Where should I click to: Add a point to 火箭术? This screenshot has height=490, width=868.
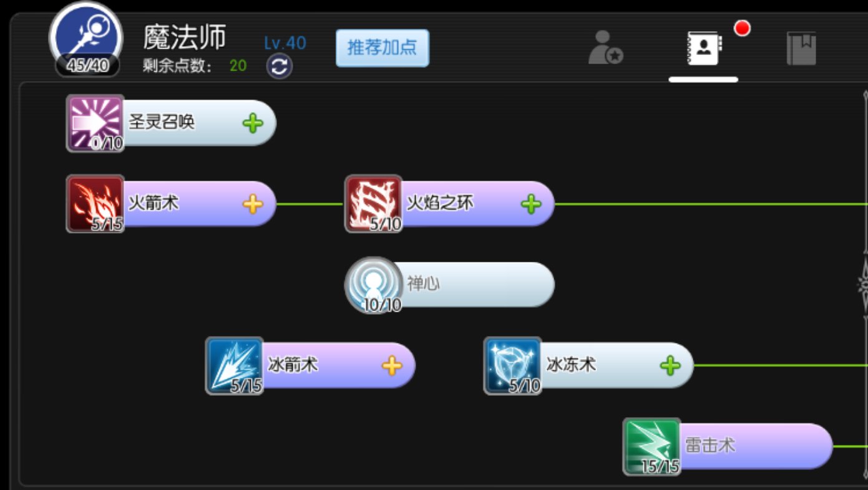[x=253, y=204]
